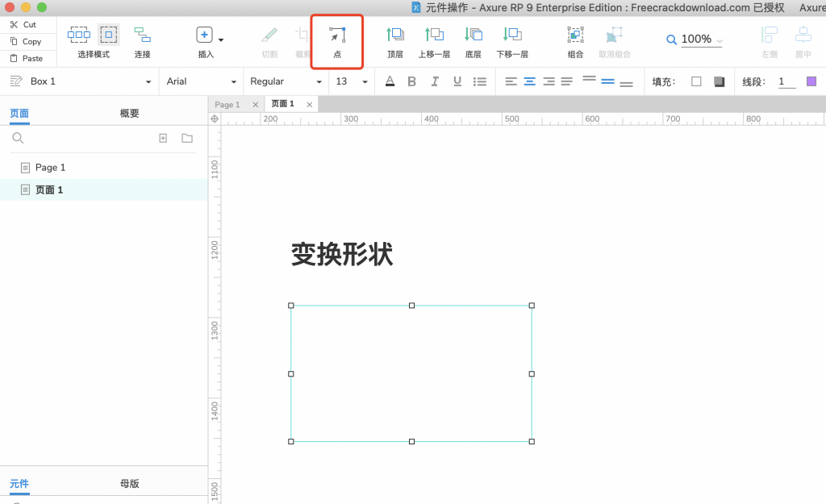Viewport: 826px width, 504px height.
Task: Click the 上移一层 bring forward icon
Action: click(434, 35)
